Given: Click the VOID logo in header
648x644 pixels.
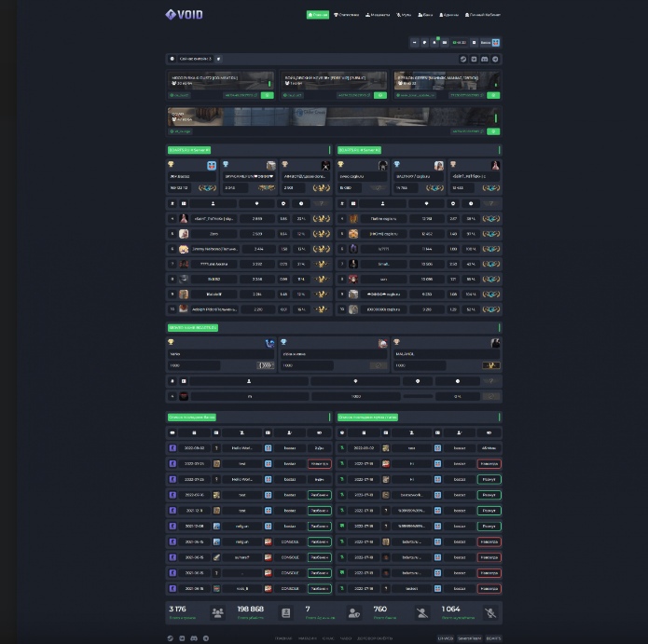Looking at the screenshot, I should [184, 14].
